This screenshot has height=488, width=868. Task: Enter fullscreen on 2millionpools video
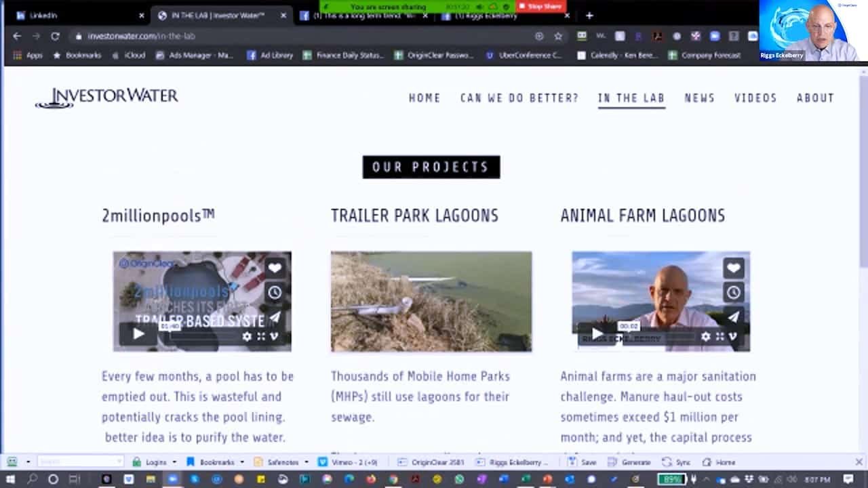tap(261, 336)
